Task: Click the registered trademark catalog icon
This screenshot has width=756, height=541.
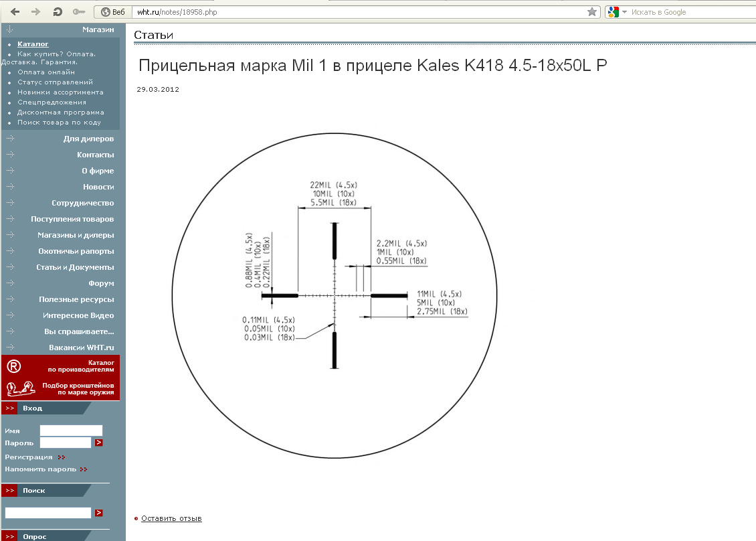Action: point(13,366)
